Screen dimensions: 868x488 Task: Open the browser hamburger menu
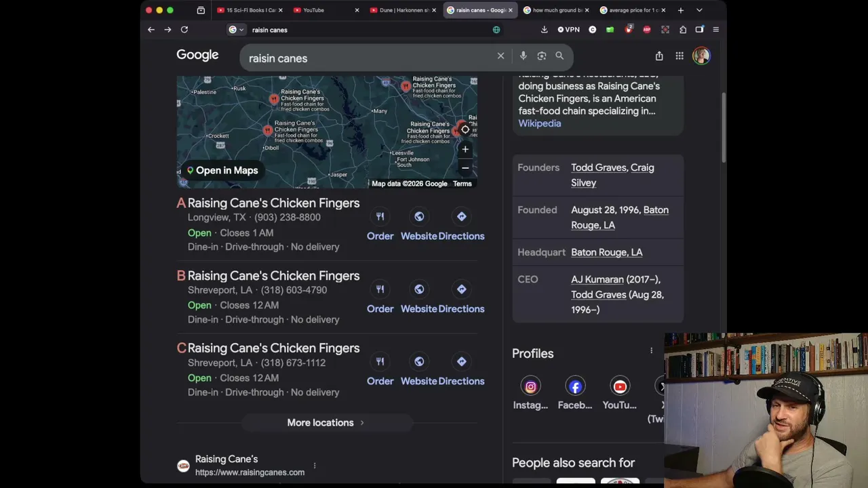[x=715, y=30]
